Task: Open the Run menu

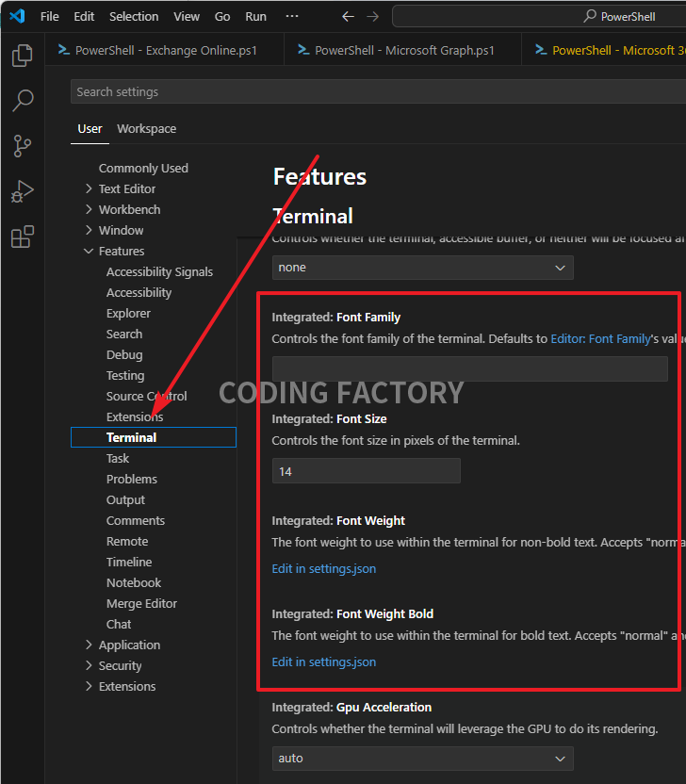Action: pyautogui.click(x=255, y=17)
